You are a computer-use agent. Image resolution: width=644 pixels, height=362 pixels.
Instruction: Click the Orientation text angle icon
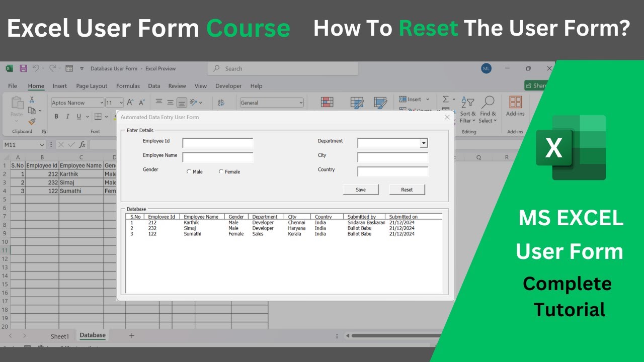194,102
